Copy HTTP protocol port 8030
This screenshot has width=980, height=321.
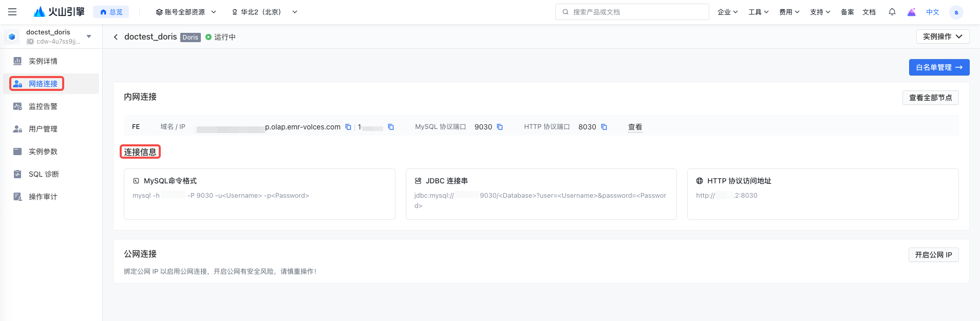point(604,127)
